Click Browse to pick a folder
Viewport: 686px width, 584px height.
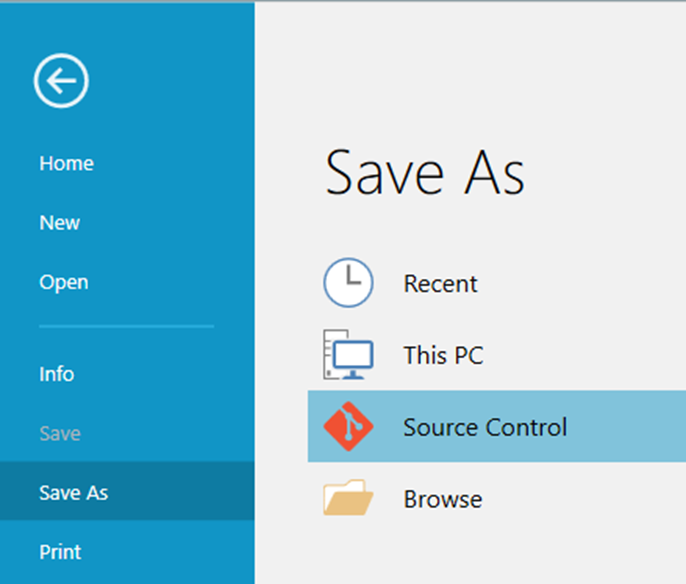(443, 499)
